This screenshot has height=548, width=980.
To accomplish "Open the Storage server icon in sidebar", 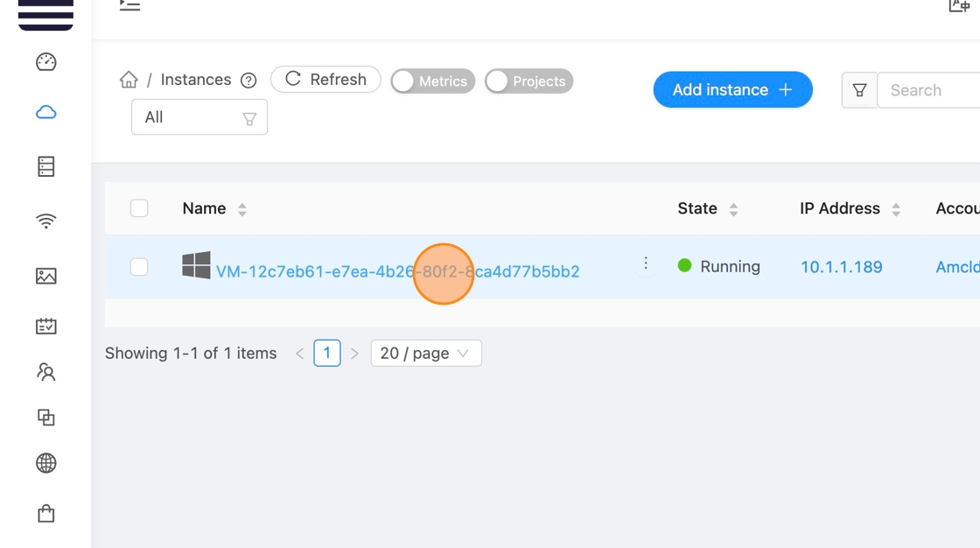I will (x=46, y=166).
